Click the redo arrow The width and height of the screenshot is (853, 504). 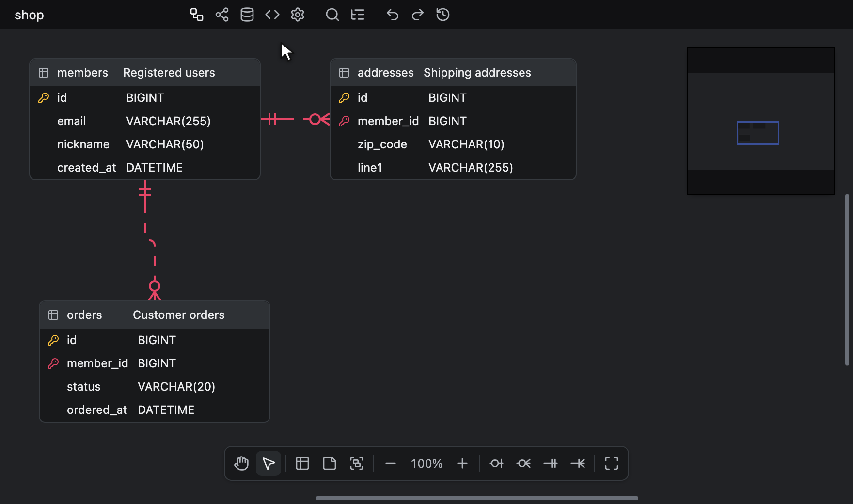(417, 15)
